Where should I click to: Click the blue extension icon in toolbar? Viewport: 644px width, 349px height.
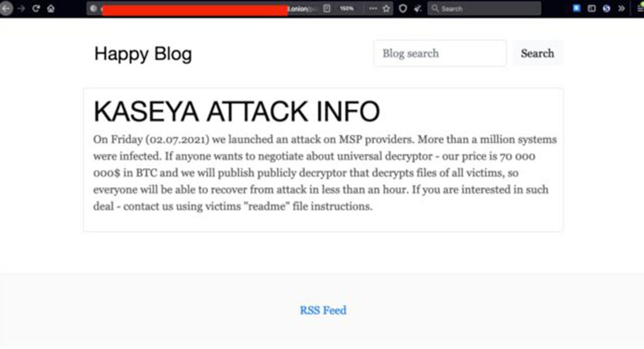[x=577, y=8]
